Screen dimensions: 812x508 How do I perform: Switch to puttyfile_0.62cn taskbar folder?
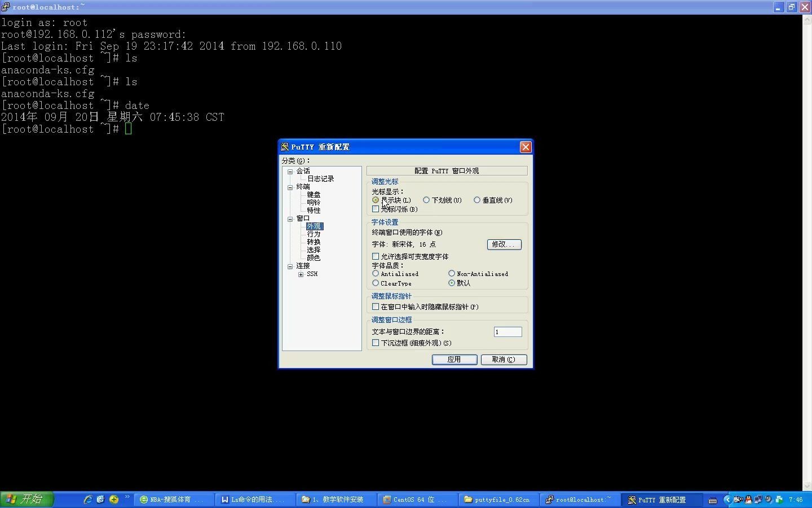pyautogui.click(x=499, y=500)
